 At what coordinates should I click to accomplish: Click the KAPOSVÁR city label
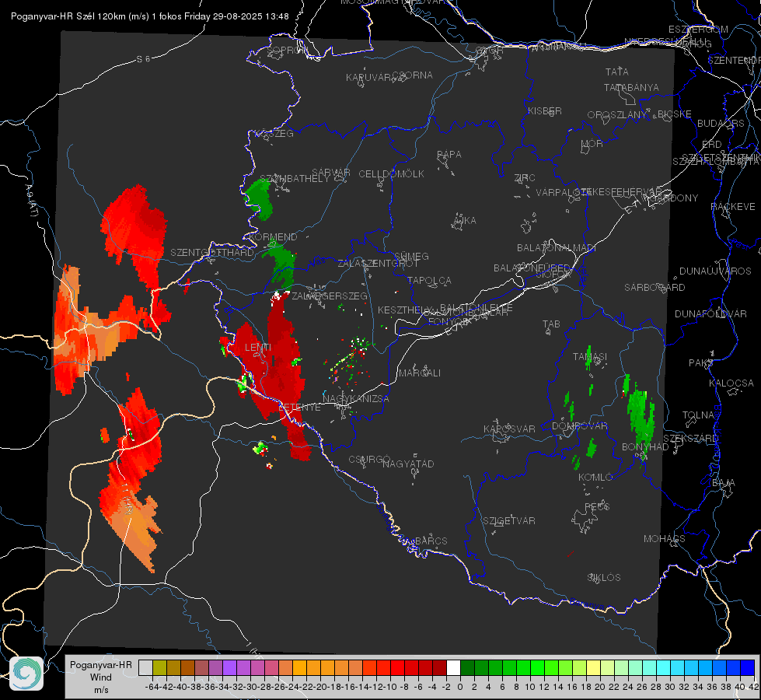(x=509, y=429)
